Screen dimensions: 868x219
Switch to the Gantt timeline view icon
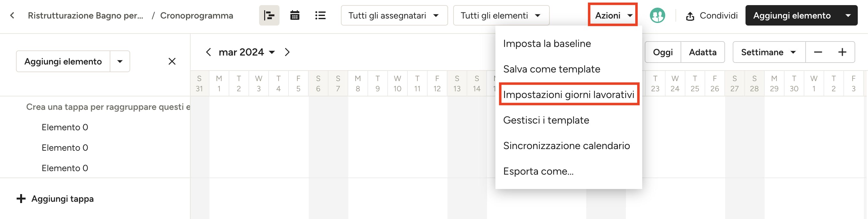(269, 15)
